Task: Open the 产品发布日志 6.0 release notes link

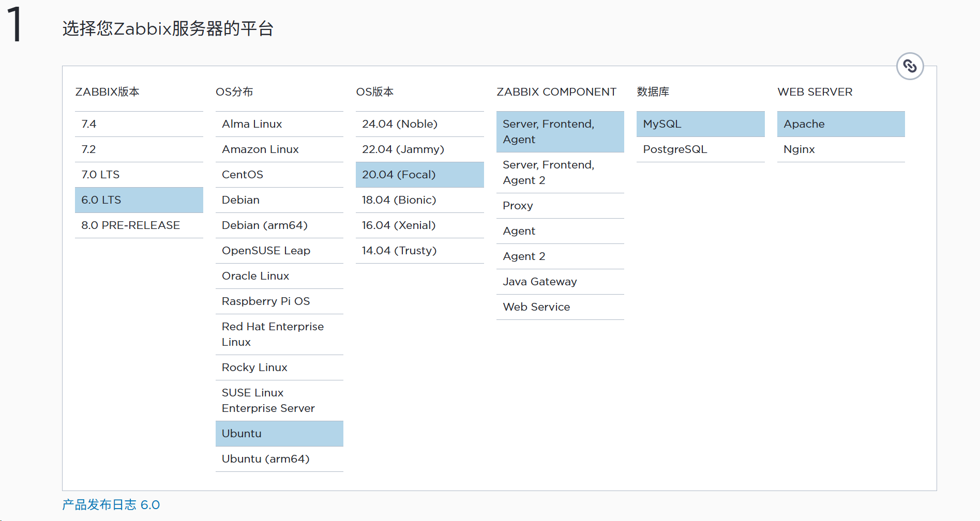Action: 111,505
